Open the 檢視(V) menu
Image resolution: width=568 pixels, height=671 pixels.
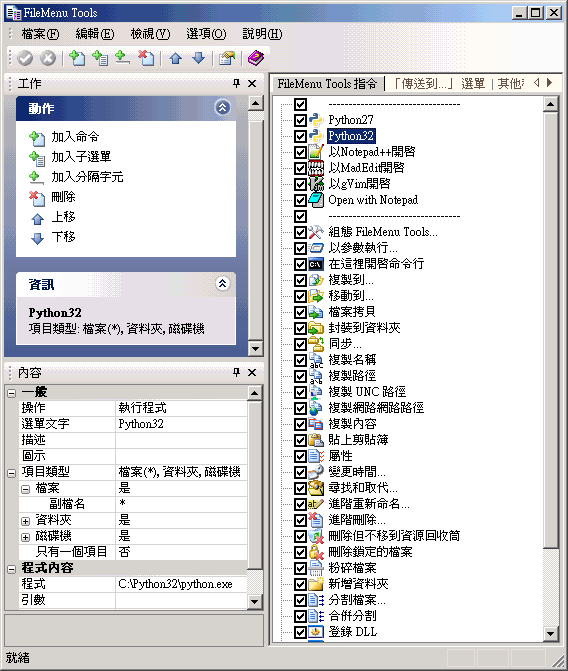coord(150,34)
